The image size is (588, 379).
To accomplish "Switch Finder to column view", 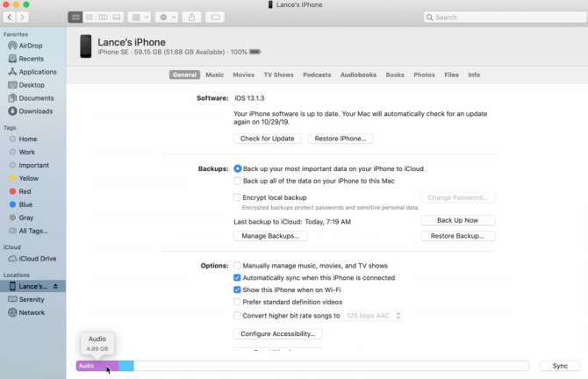I will click(103, 18).
